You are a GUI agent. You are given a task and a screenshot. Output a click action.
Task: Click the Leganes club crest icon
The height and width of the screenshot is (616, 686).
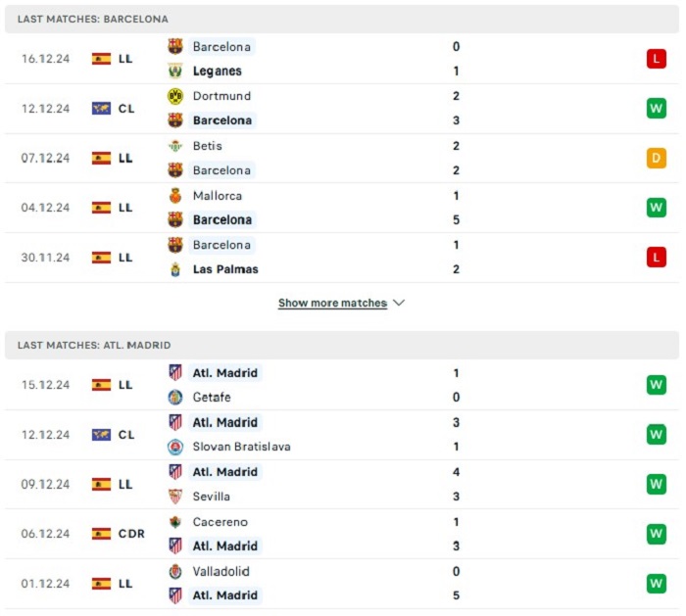[x=175, y=71]
